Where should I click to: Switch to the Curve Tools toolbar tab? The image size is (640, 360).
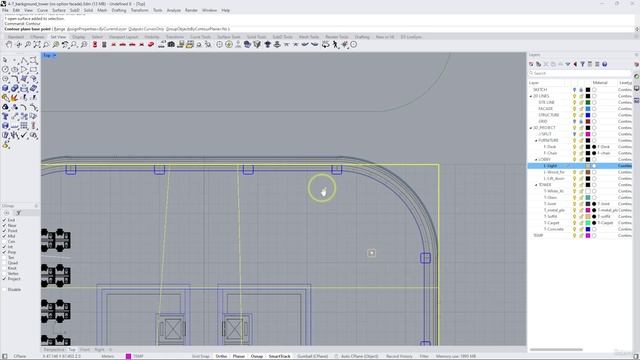click(x=200, y=37)
